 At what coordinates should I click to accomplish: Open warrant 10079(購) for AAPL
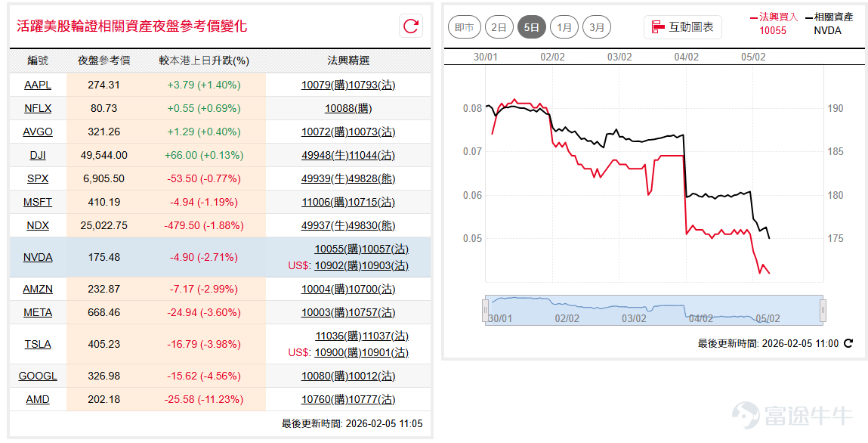point(324,85)
